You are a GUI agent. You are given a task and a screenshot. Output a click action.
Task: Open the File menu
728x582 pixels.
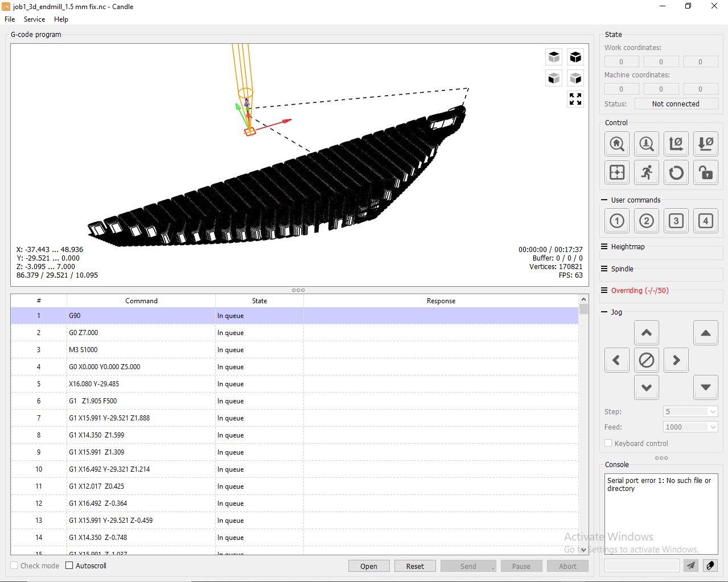point(10,19)
